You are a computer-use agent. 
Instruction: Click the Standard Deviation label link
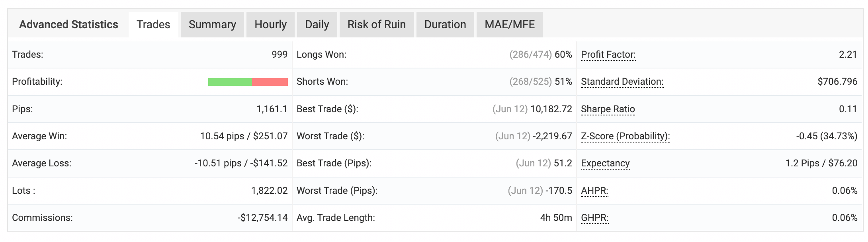(x=622, y=82)
